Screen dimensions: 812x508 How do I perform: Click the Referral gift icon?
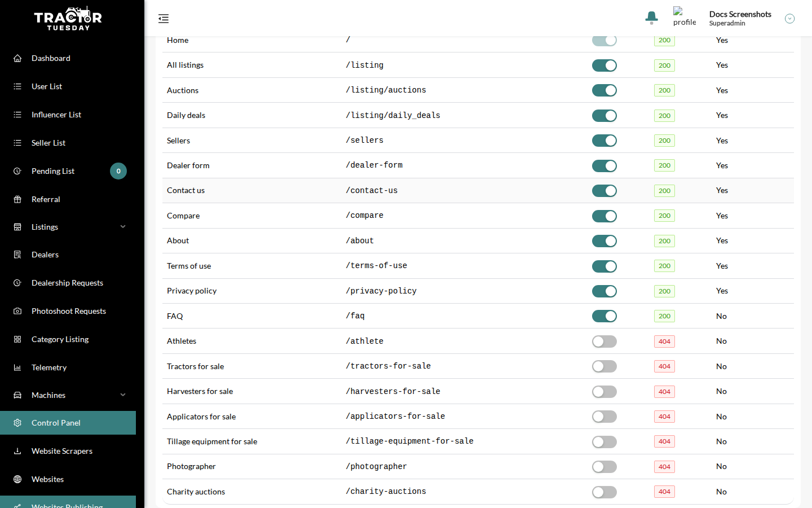tap(17, 199)
